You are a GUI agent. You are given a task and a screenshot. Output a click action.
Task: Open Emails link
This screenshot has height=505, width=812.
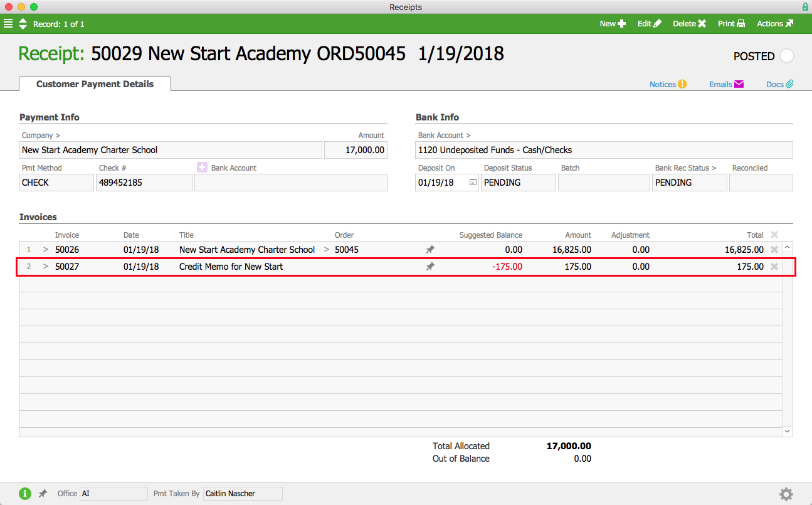click(726, 84)
